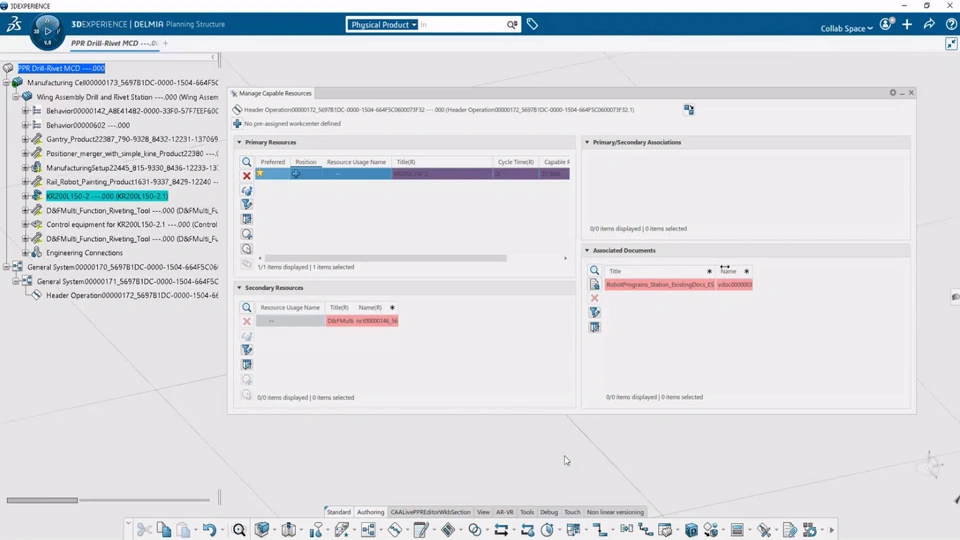Viewport: 960px width, 540px height.
Task: Click the horizontal scrollbar in Primary Resources table
Action: (386, 258)
